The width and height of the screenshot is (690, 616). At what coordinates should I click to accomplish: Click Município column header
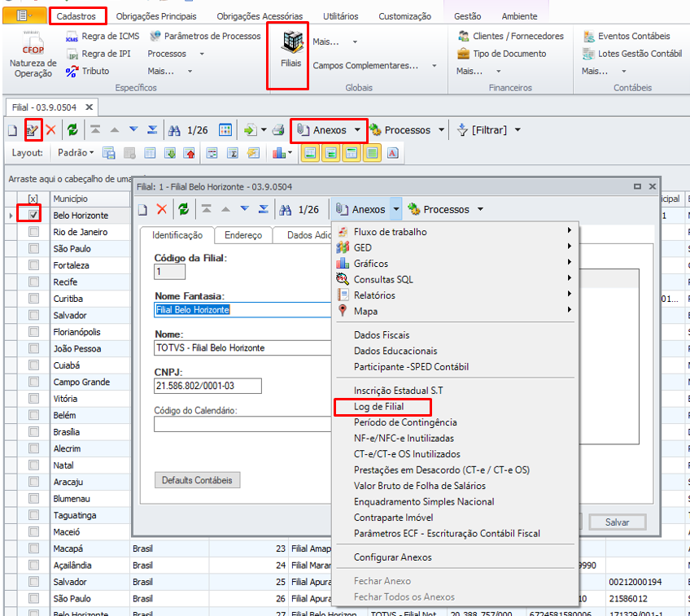coord(90,199)
